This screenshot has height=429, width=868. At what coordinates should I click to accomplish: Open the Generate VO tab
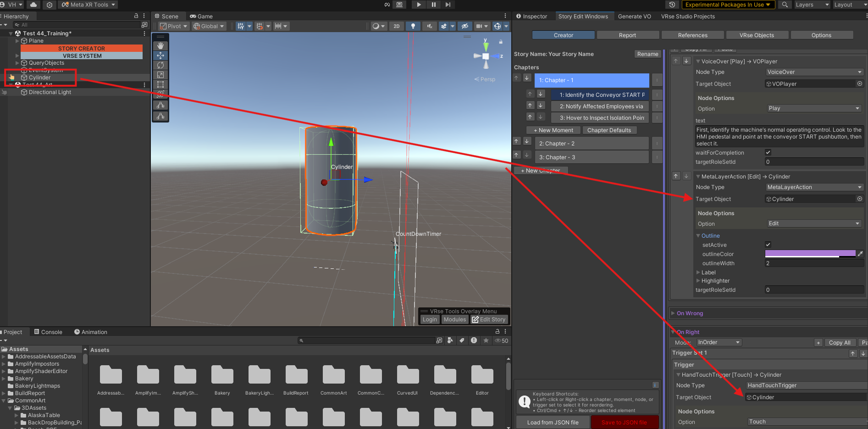pyautogui.click(x=634, y=16)
